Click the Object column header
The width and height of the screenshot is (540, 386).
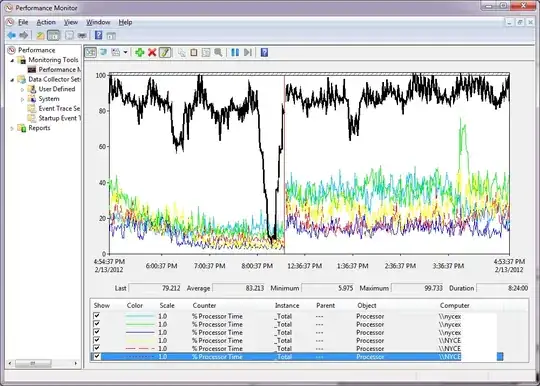point(367,305)
